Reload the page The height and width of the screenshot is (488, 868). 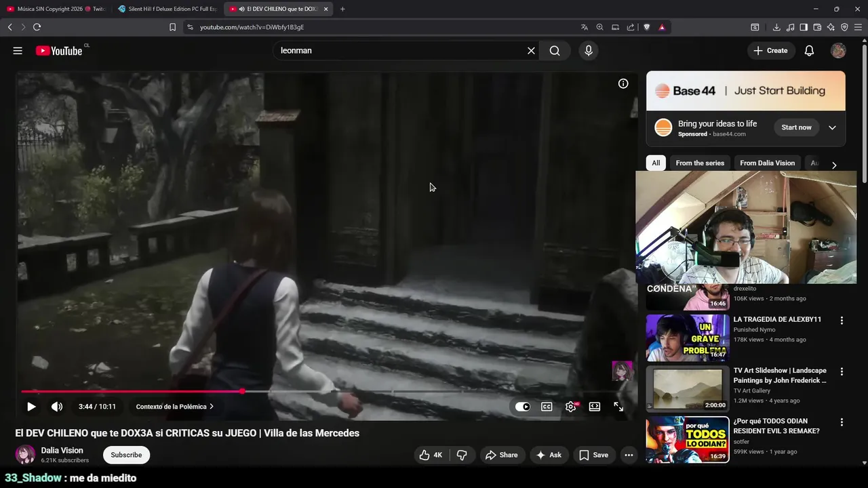tap(37, 27)
